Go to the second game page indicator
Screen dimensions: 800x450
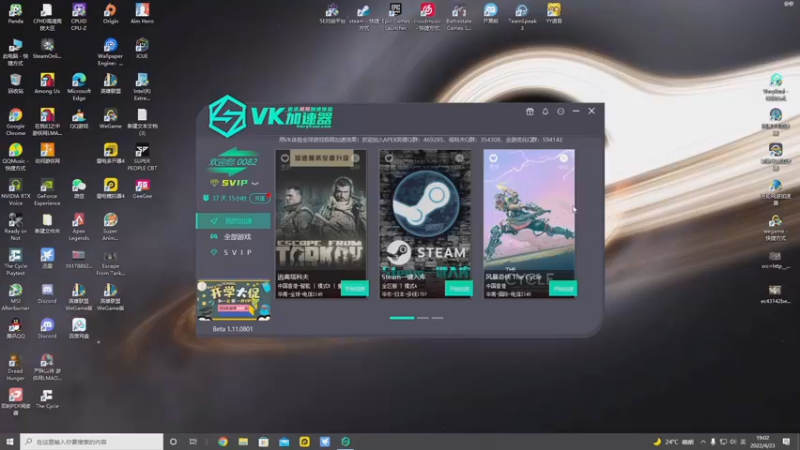(423, 318)
